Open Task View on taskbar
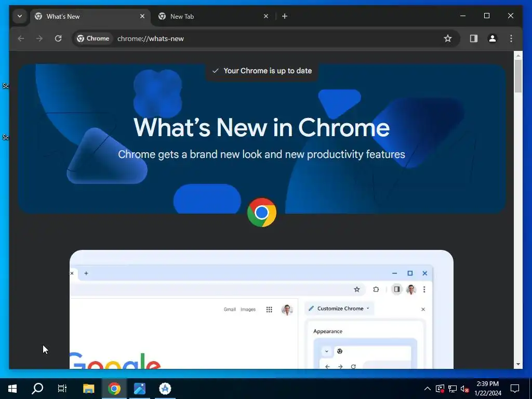The image size is (532, 399). point(62,389)
